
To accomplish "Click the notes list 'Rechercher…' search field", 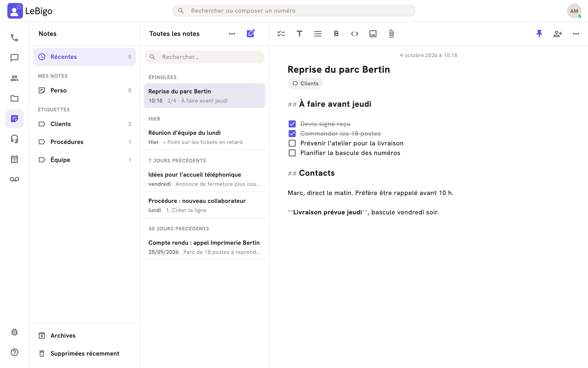I will tap(204, 57).
